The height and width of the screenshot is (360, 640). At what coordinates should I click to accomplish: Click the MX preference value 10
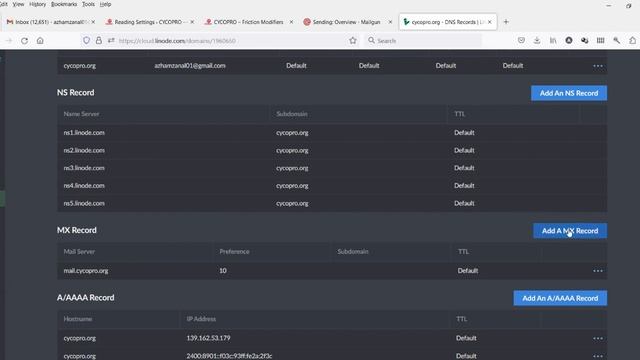223,271
